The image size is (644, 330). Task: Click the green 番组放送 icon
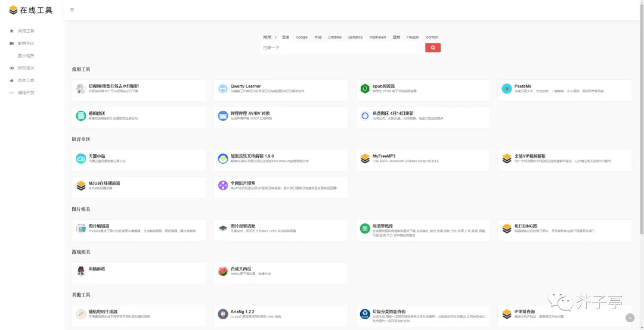click(81, 116)
